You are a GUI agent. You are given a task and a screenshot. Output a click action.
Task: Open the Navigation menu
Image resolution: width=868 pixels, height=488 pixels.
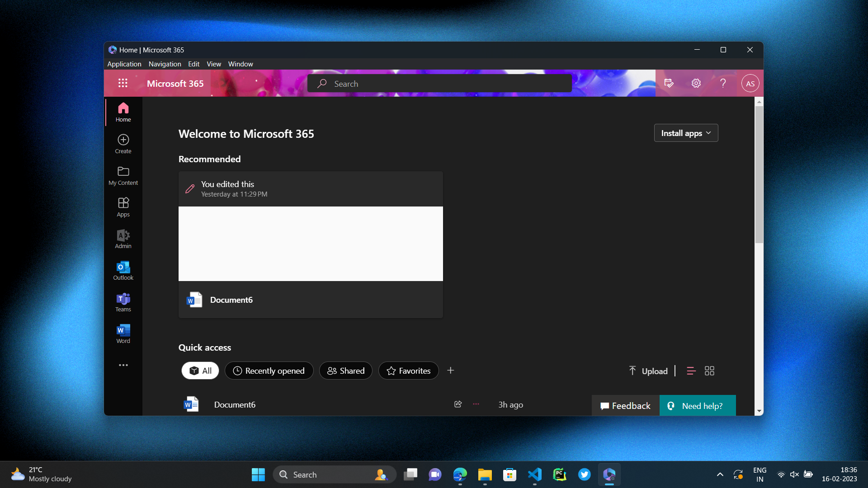coord(165,64)
